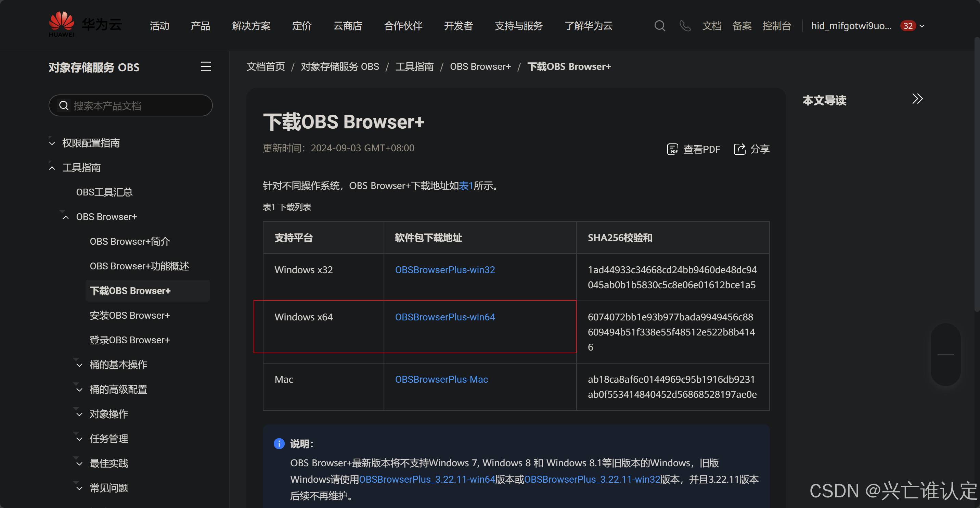Focus the 搜索本产品文档 search field
Image resolution: width=980 pixels, height=508 pixels.
click(130, 105)
